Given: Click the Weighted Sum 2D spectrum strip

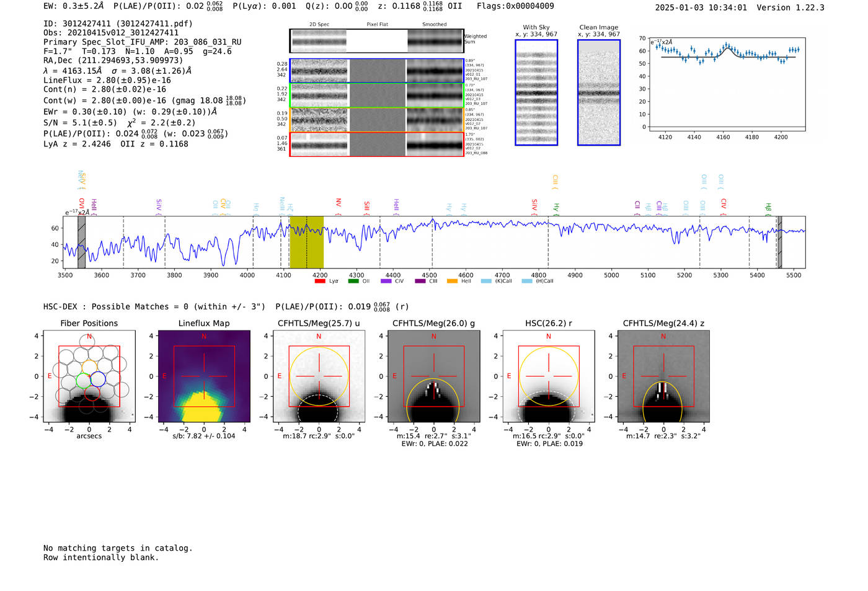Looking at the screenshot, I should click(x=377, y=41).
